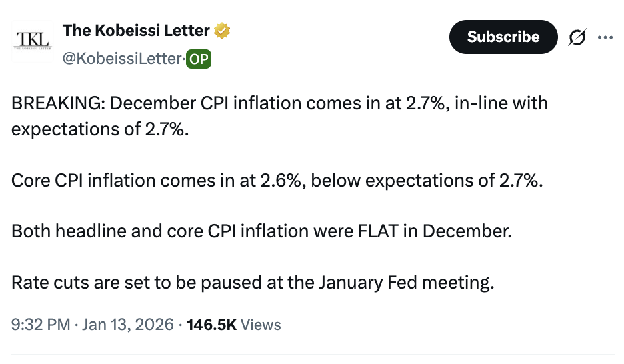Viewport: 624px width, 364px height.
Task: Click the TKL profile avatar
Action: [33, 39]
